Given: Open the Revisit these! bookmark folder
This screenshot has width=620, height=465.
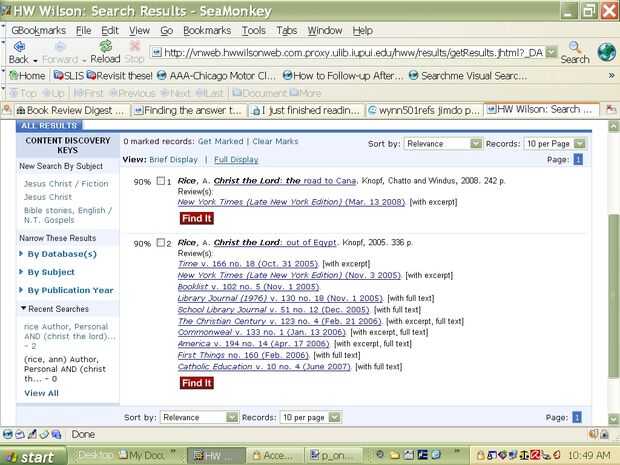Looking at the screenshot, I should pyautogui.click(x=119, y=76).
